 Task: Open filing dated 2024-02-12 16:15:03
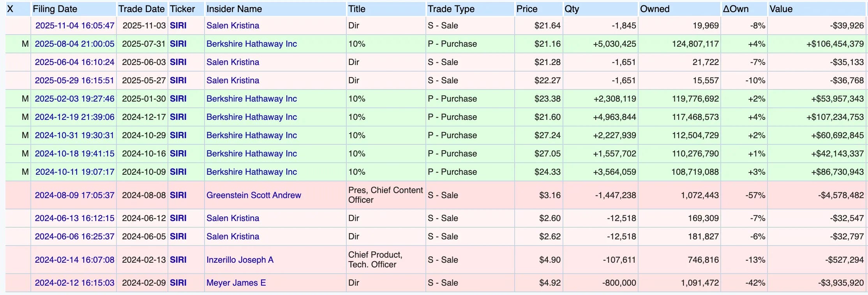75,283
